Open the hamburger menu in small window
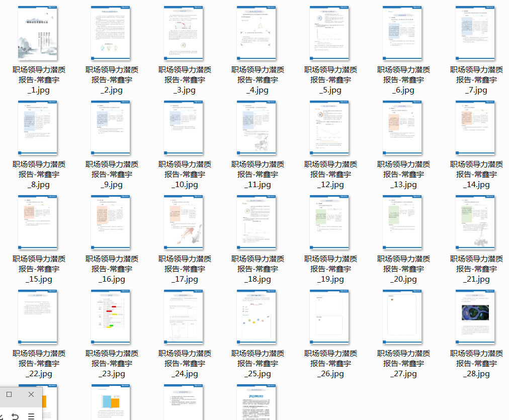Screen dimensions: 509x420 pyautogui.click(x=31, y=415)
